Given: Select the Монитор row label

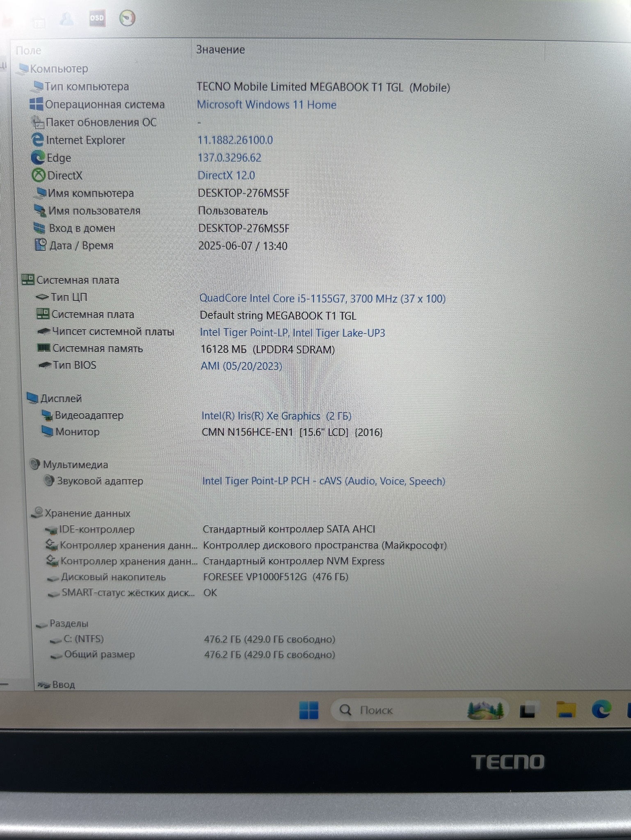Looking at the screenshot, I should 78,431.
